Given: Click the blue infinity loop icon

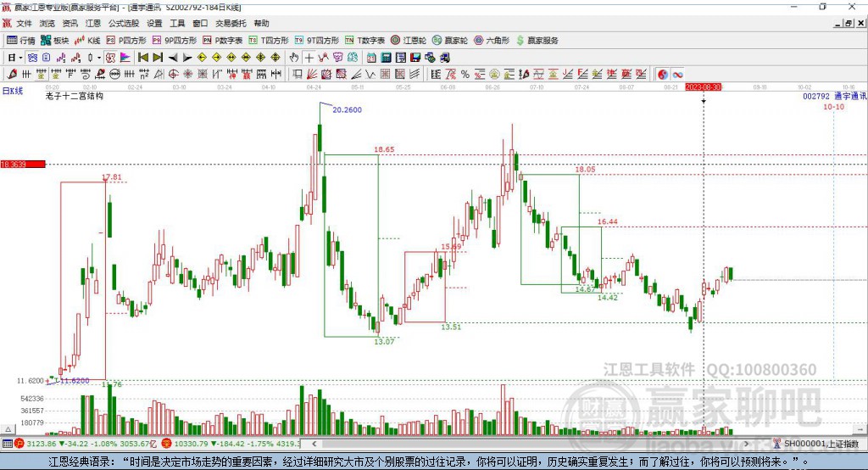Looking at the screenshot, I should [x=677, y=75].
